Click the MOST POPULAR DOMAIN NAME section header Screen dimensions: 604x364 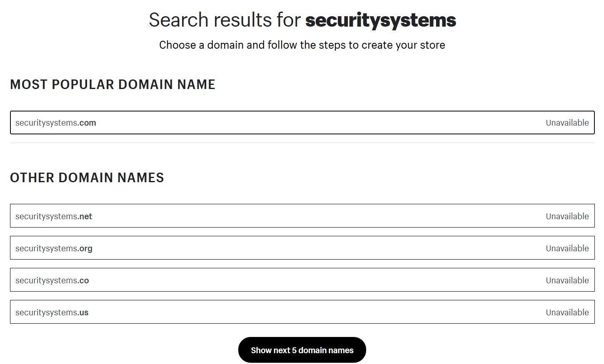tap(112, 84)
